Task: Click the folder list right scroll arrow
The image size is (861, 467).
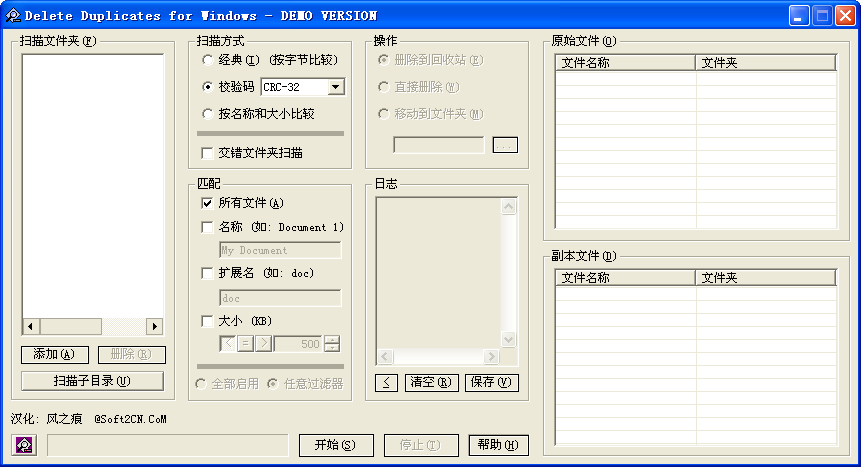Action: click(x=154, y=327)
